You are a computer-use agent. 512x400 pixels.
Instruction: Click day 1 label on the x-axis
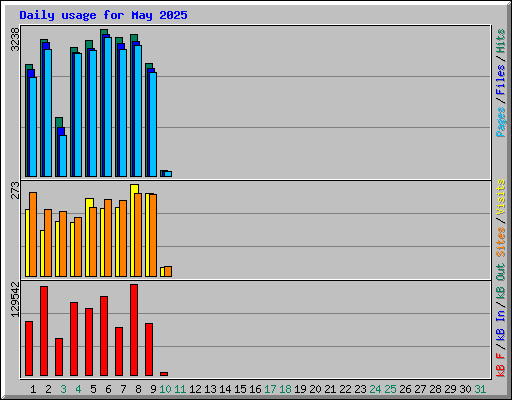[x=33, y=389]
